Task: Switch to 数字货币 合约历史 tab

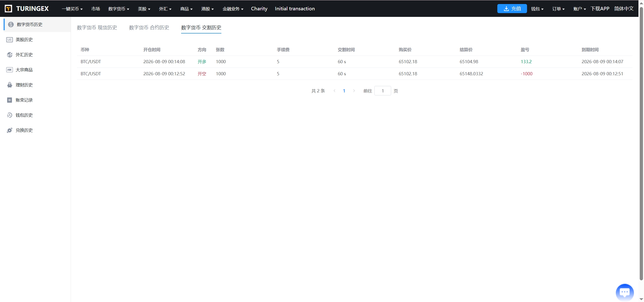Action: (x=149, y=27)
